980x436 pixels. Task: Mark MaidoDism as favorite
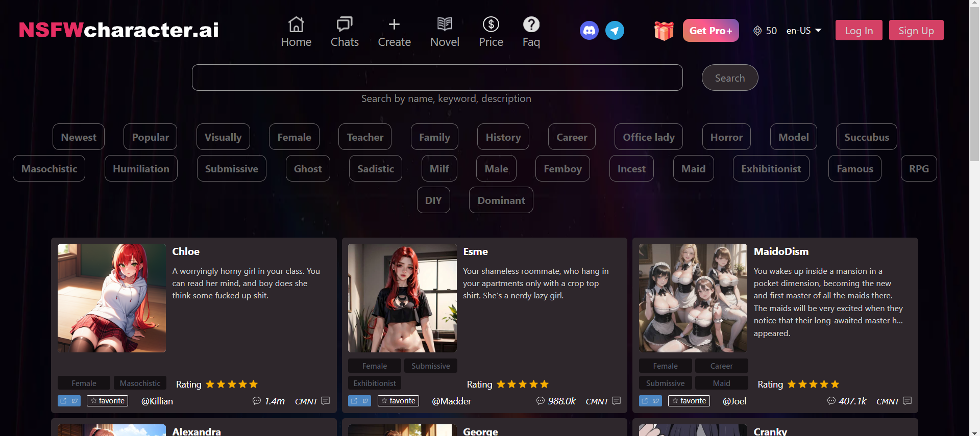click(x=689, y=401)
